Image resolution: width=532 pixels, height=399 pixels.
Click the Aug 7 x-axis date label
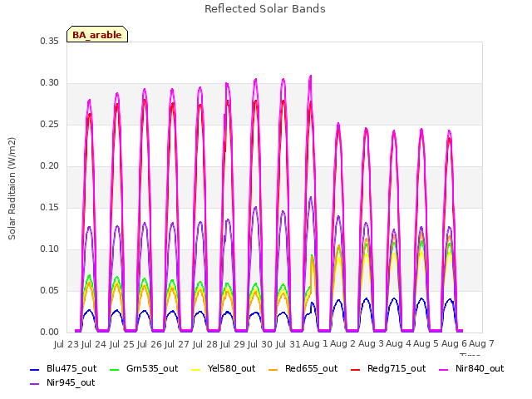pos(481,344)
